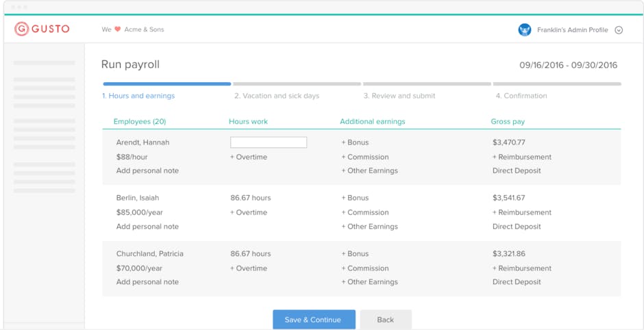Add a Bonus for Isaiah Berlin
Image resolution: width=644 pixels, height=330 pixels.
click(355, 198)
